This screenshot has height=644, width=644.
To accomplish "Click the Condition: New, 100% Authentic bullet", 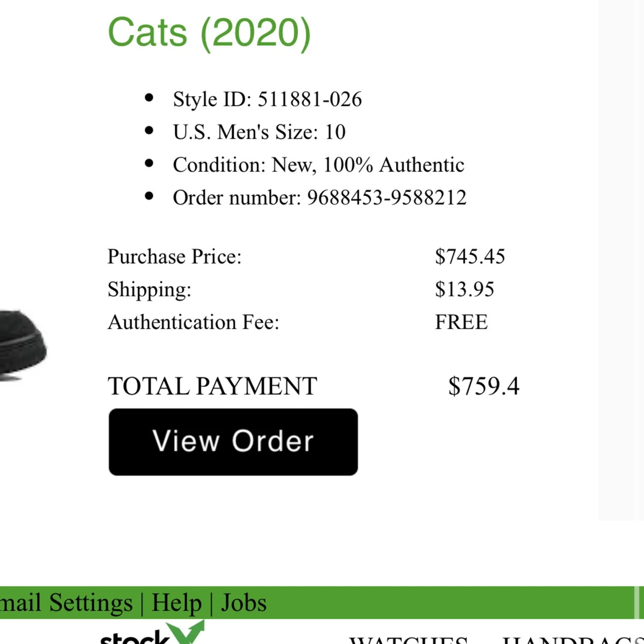I will 318,164.
